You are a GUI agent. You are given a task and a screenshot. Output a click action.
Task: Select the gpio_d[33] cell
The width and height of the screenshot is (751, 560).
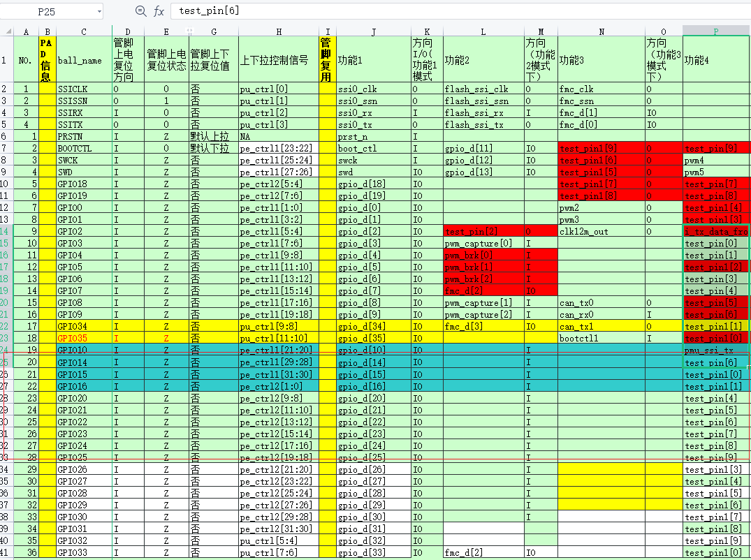coord(374,552)
